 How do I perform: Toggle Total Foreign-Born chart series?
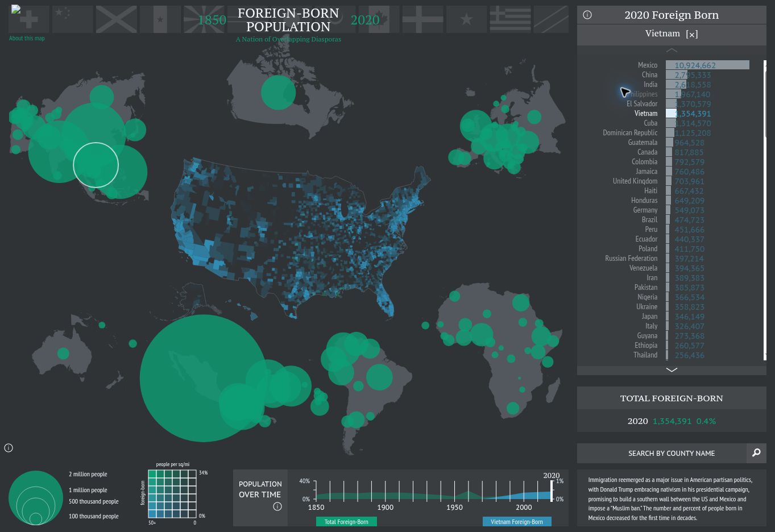346,522
